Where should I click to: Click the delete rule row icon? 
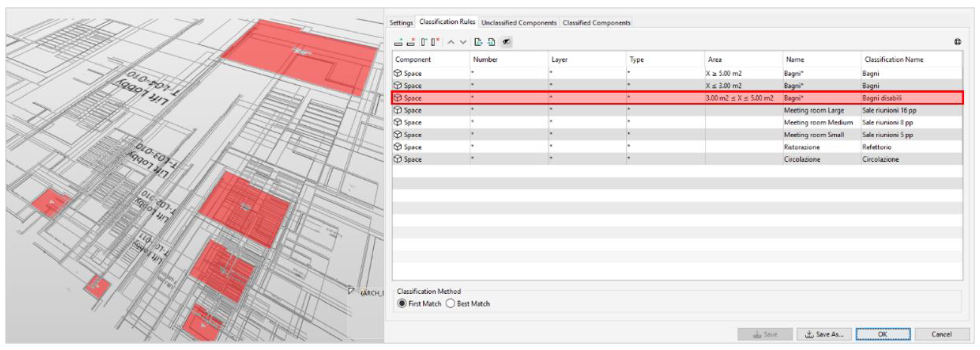coord(410,42)
